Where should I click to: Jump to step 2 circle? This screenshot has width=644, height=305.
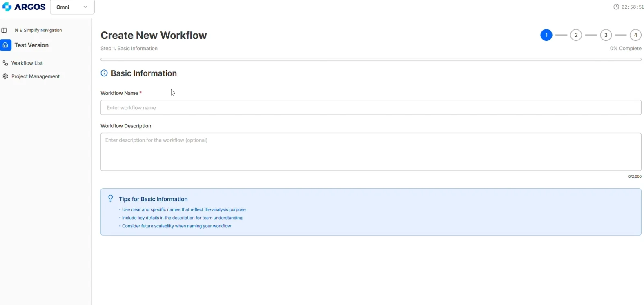pyautogui.click(x=576, y=35)
